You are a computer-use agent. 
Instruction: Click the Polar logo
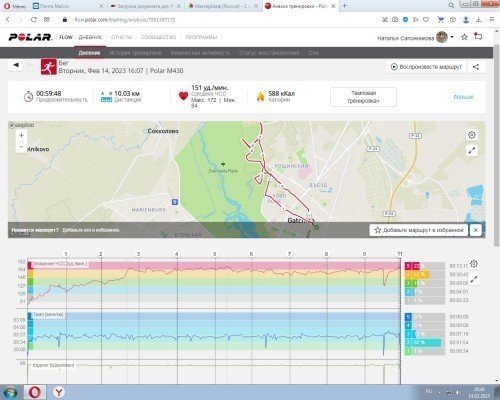click(x=30, y=37)
